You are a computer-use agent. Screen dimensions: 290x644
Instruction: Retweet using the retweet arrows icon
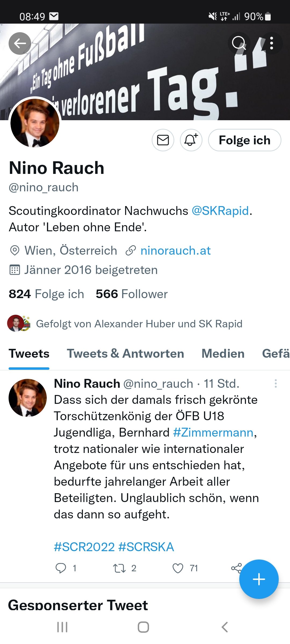click(x=119, y=568)
